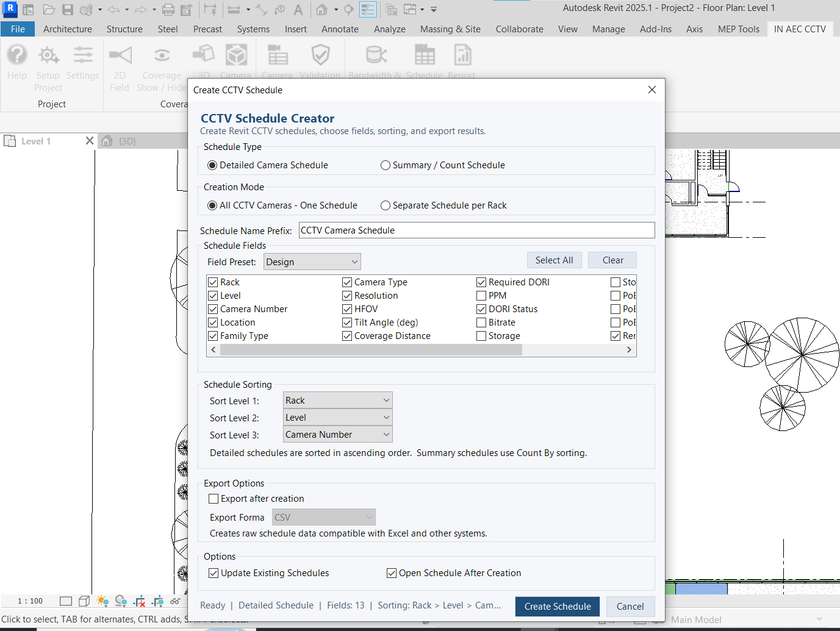Click the Save disk icon in quick access toolbar
Viewport: 840px width, 631px height.
68,10
